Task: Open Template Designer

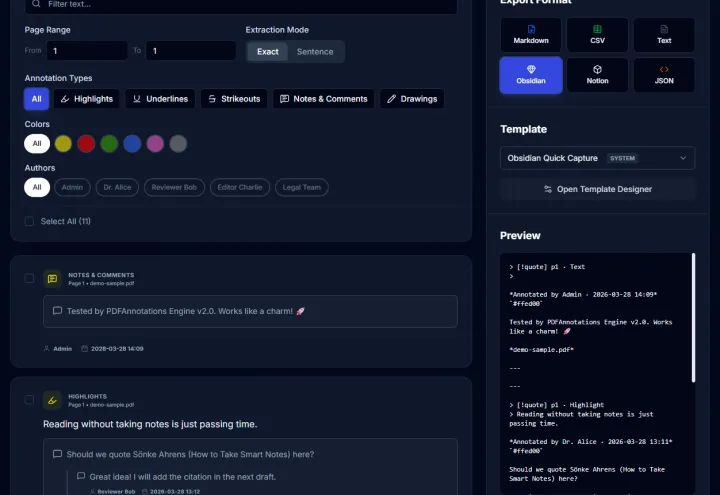Action: (x=597, y=189)
